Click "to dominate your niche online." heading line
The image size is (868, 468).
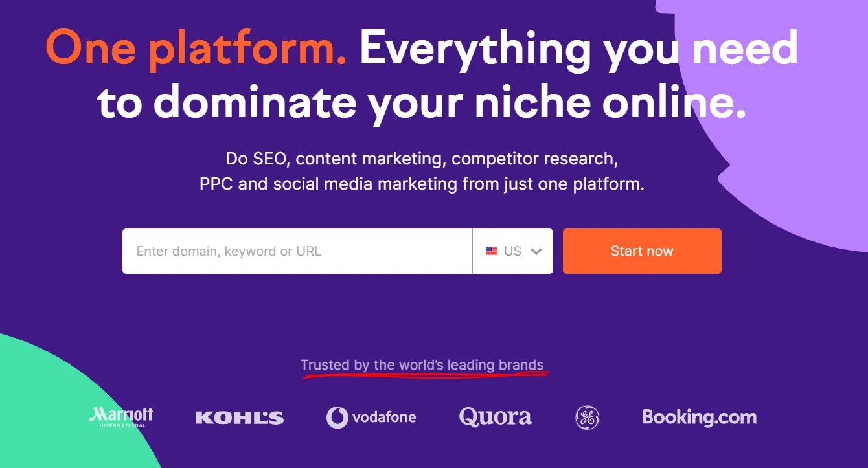422,102
